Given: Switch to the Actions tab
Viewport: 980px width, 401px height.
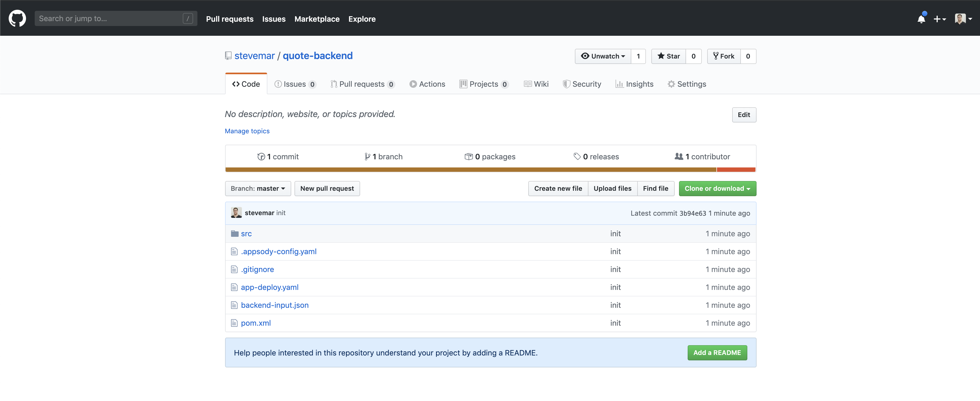Looking at the screenshot, I should [x=427, y=84].
